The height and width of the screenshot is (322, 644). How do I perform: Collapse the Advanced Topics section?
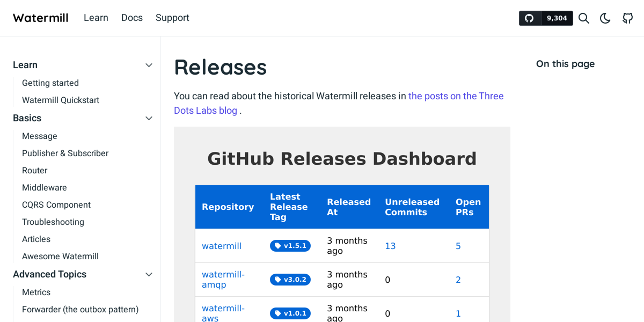coord(149,274)
